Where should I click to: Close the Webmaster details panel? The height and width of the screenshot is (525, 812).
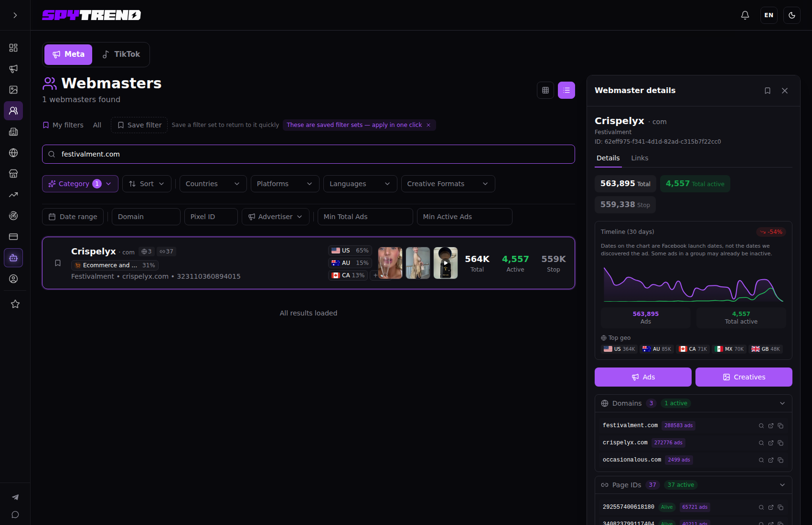(785, 91)
